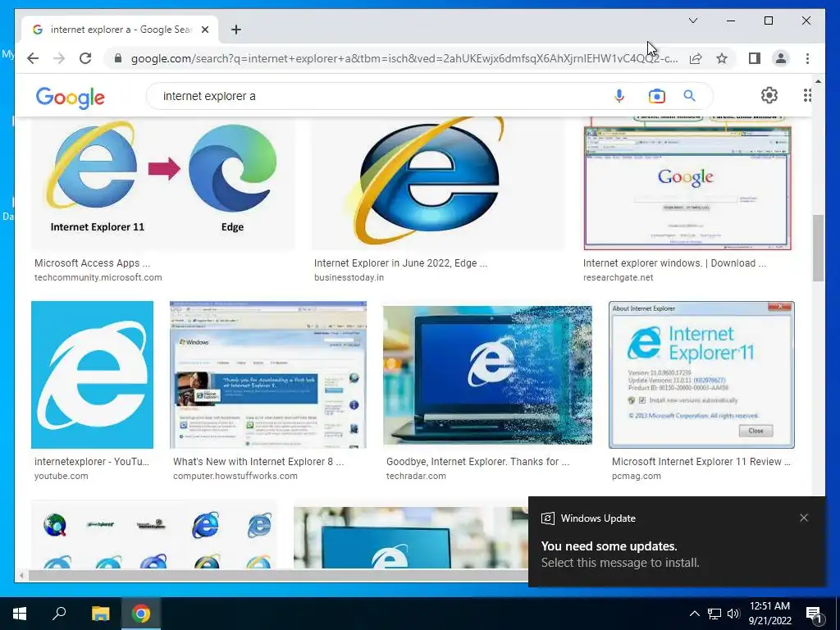Click the page scroll up arrow

point(818,81)
